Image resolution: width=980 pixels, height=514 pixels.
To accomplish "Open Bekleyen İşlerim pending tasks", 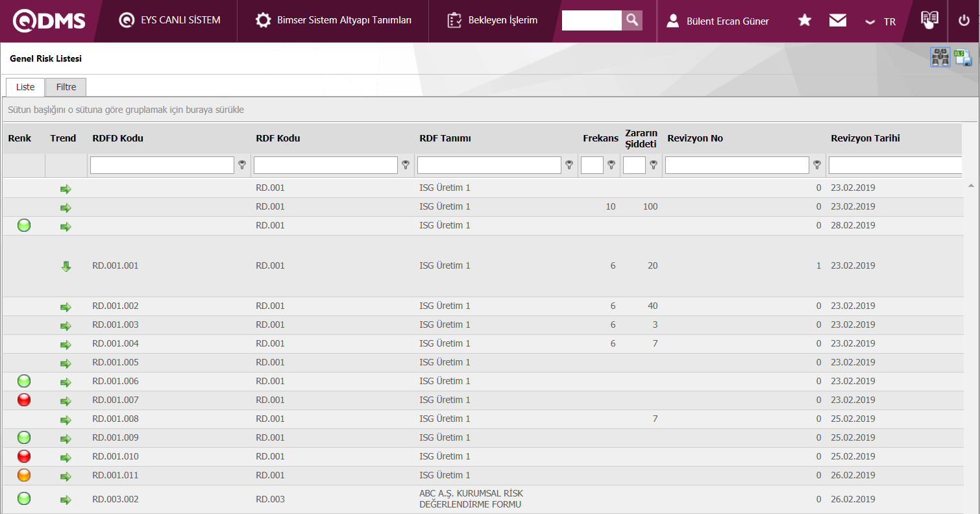I will [493, 20].
